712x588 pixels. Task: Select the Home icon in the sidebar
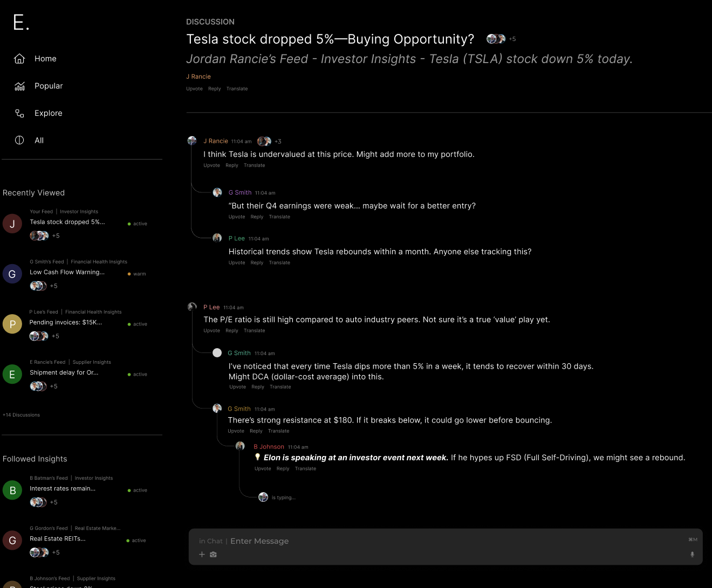pyautogui.click(x=19, y=58)
